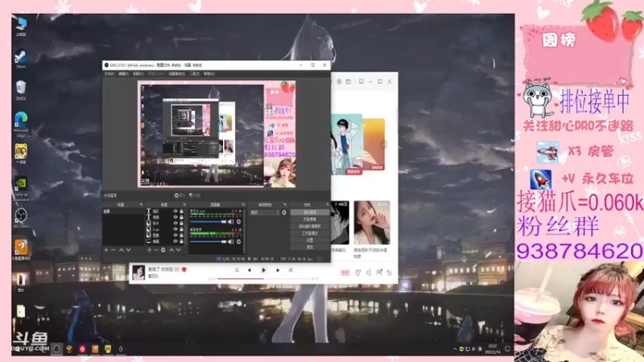Open the File menu in OBS
Viewport: 644px width, 362px height.
[x=109, y=74]
